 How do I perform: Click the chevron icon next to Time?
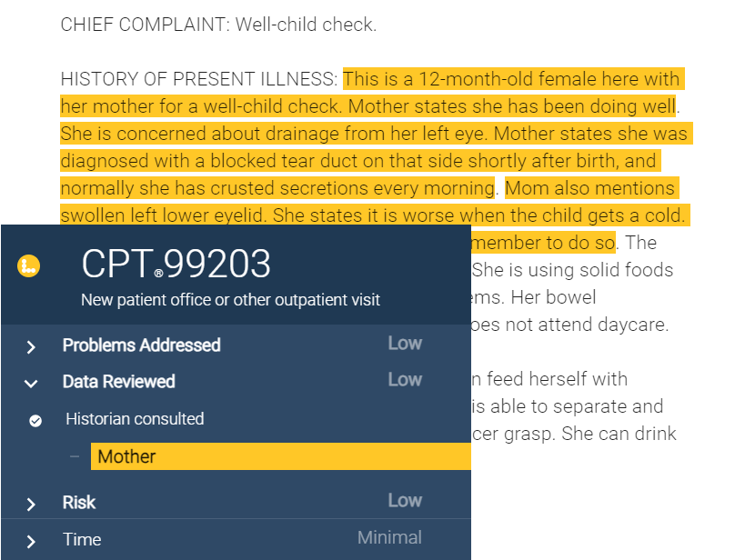(30, 539)
